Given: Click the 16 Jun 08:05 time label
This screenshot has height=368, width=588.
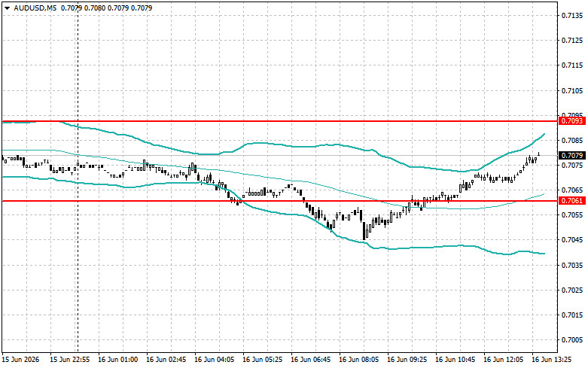Looking at the screenshot, I should pyautogui.click(x=358, y=360).
